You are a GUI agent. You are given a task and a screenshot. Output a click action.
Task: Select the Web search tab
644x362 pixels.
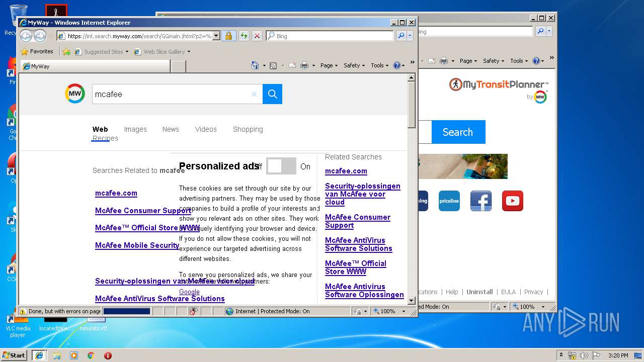tap(100, 129)
